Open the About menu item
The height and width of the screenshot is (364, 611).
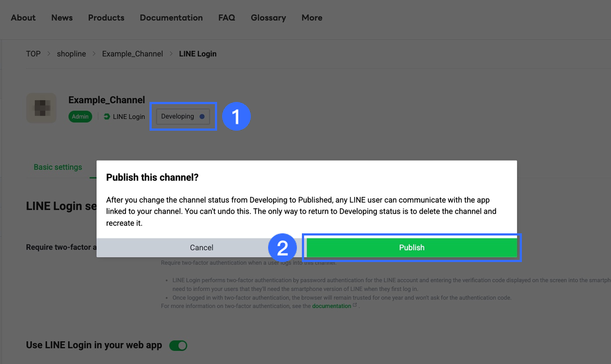point(23,18)
